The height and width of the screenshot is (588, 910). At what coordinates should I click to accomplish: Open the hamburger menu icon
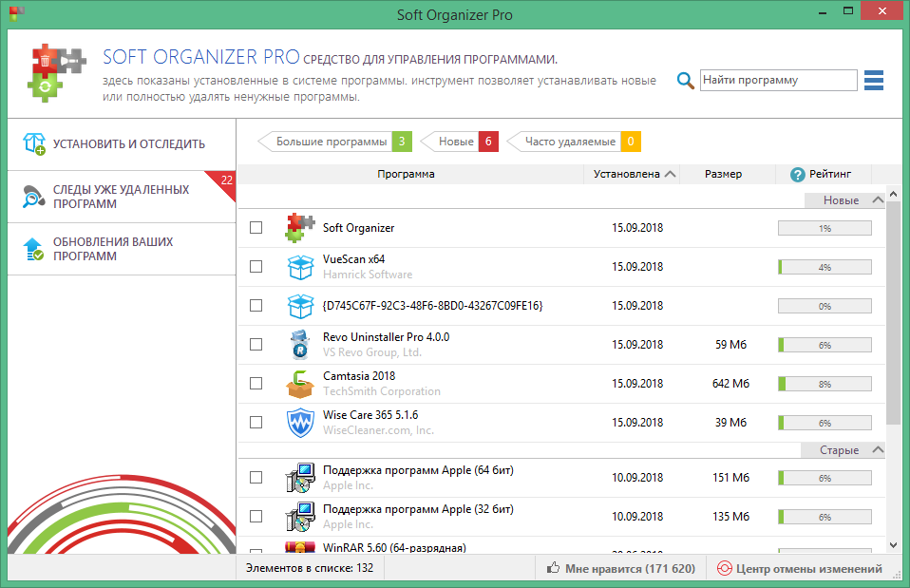[x=873, y=80]
